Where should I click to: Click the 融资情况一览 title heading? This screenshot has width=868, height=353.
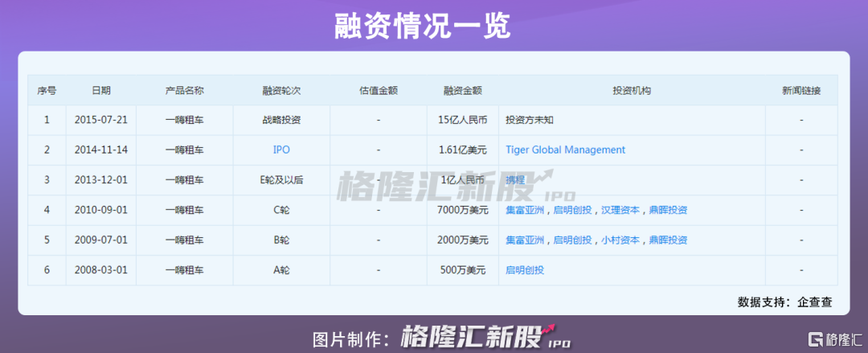coord(423,27)
